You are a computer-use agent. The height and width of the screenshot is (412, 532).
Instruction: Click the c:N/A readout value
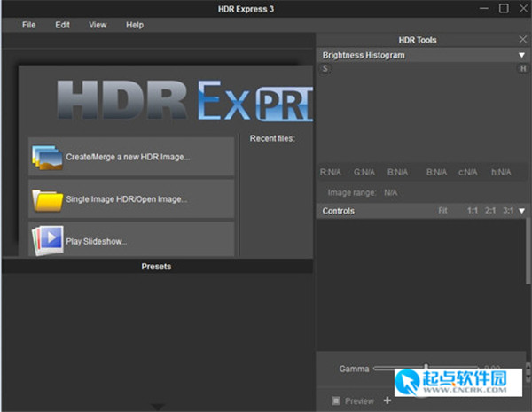click(x=468, y=172)
